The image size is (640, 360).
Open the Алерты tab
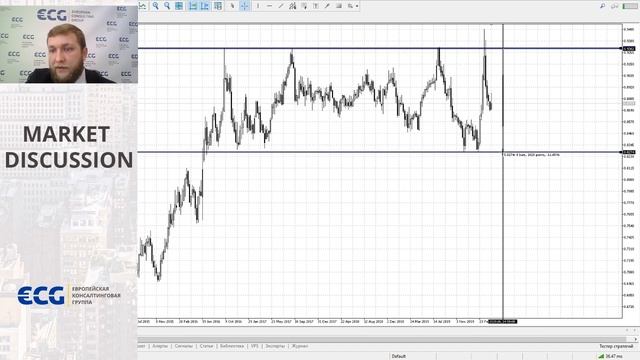click(x=160, y=346)
